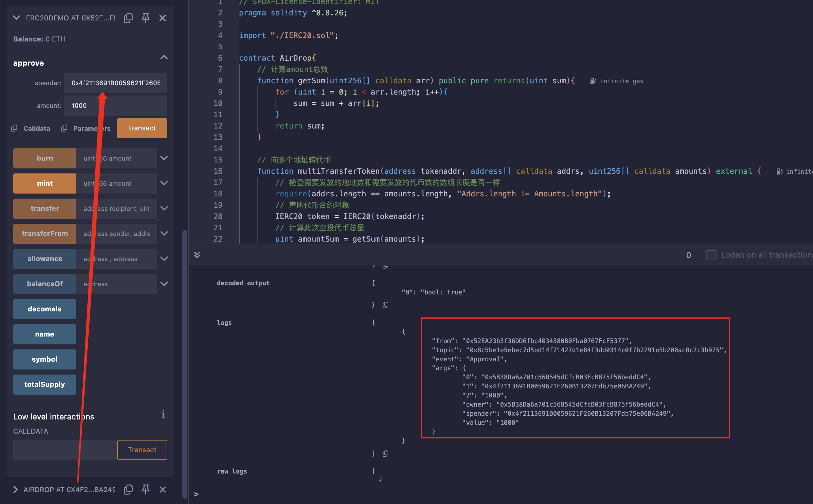Screen dimensions: 813x504
Task: Click the amount input field in approve panel
Action: pyautogui.click(x=116, y=105)
